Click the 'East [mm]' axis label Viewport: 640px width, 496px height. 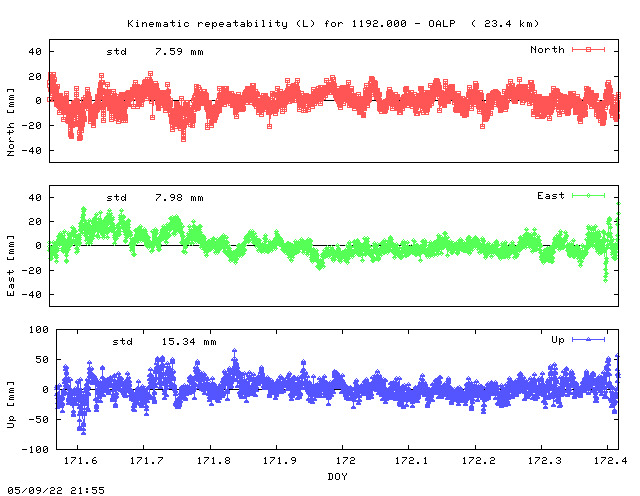[x=11, y=266]
